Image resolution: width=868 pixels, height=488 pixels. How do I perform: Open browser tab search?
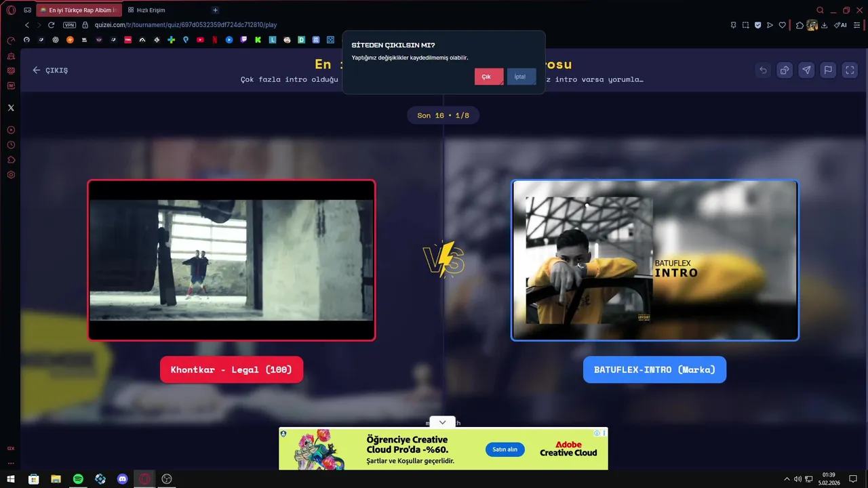[820, 10]
